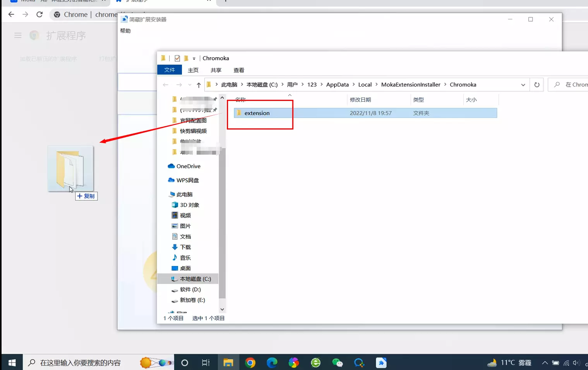Select 官网配置图 in navigation pane
Image resolution: width=588 pixels, height=370 pixels.
pyautogui.click(x=193, y=121)
